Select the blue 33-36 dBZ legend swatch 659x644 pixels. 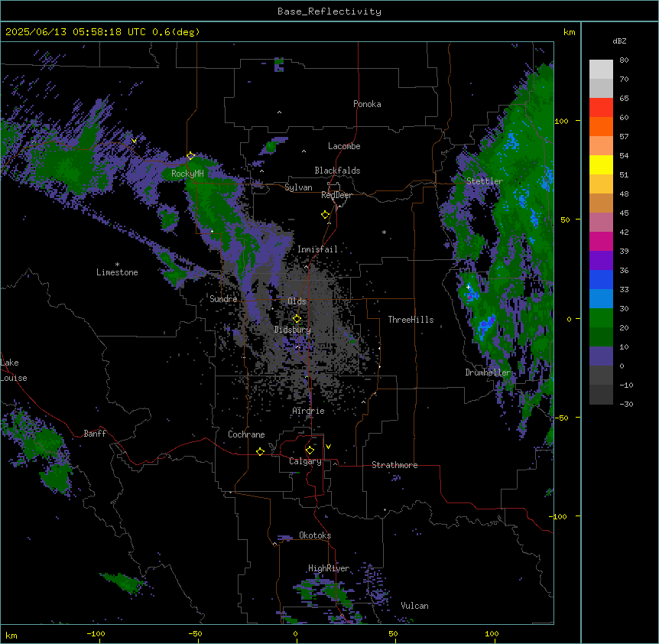click(x=601, y=279)
